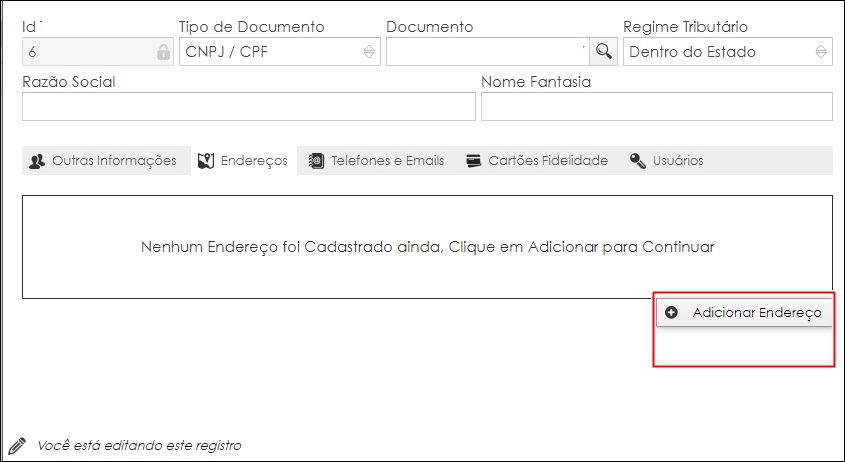Viewport: 845px width, 462px height.
Task: Click the address book icon of Telefones e Emails
Action: [316, 161]
